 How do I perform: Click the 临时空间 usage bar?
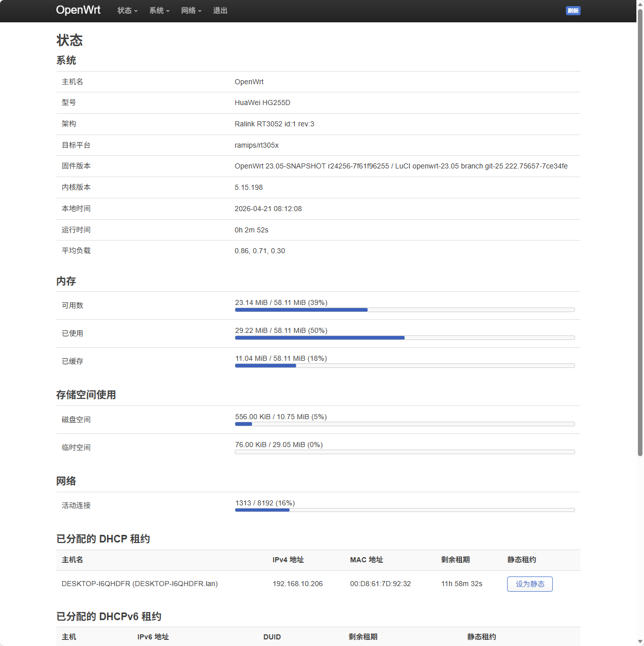[x=405, y=452]
